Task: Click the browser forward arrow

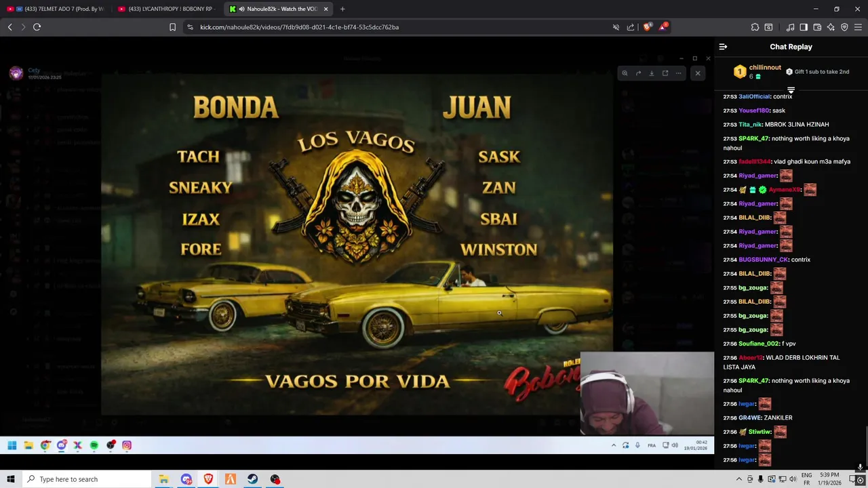Action: pos(23,27)
